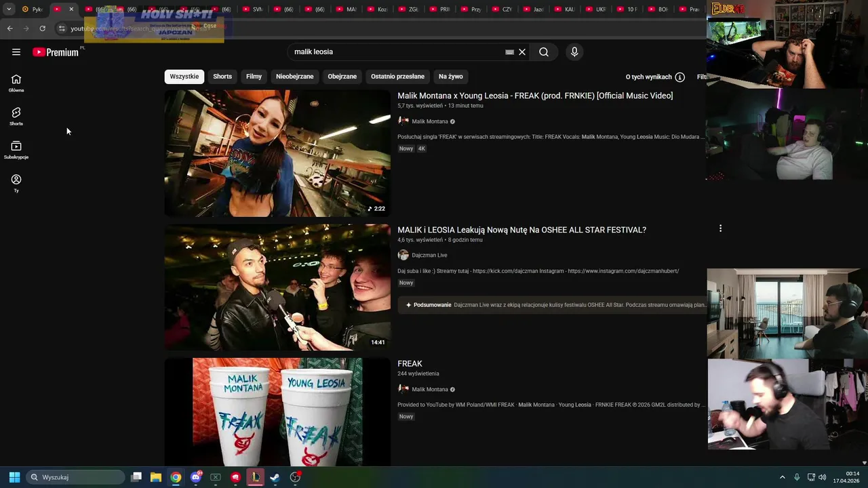The height and width of the screenshot is (488, 868).
Task: Select the Nieobejrzane filter chip
Action: pos(294,77)
